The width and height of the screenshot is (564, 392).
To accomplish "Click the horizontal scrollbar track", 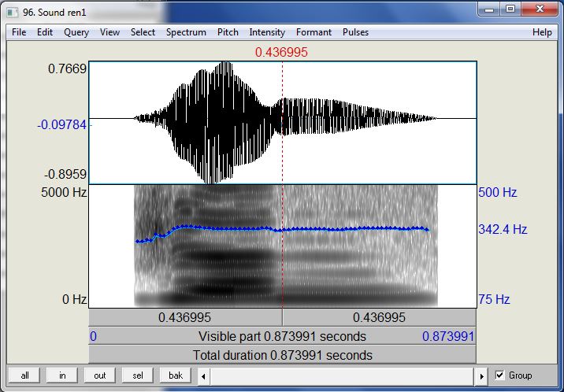I will [343, 376].
